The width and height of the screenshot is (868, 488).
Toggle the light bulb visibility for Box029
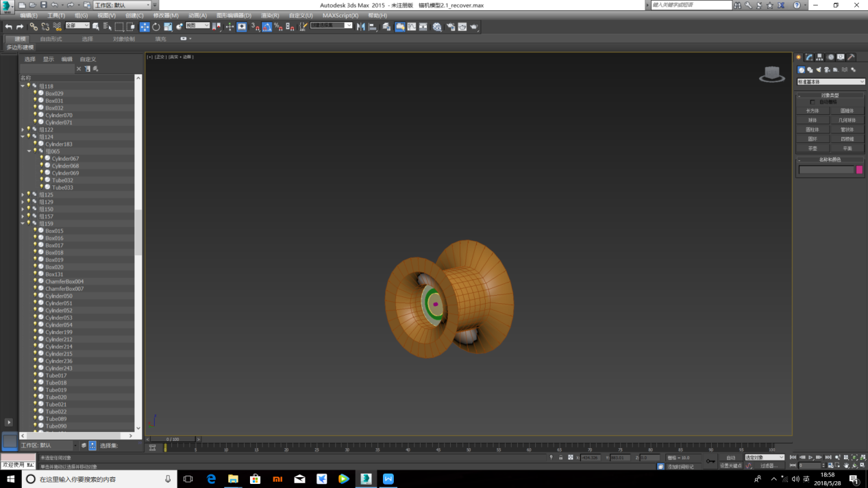35,93
